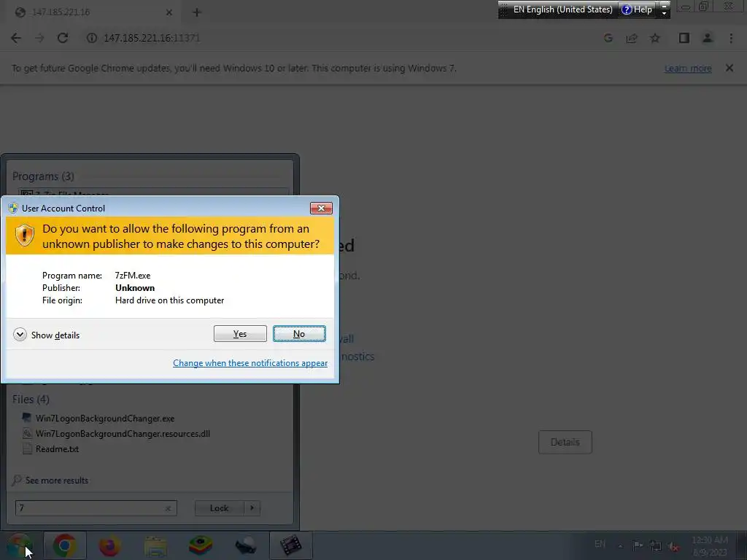747x560 pixels.
Task: Open Chrome three-dot menu
Action: [731, 38]
